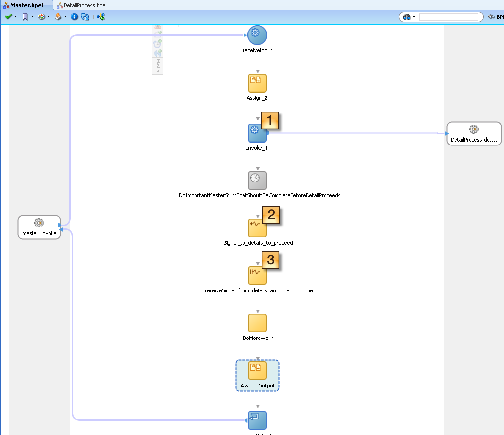504x435 pixels.
Task: Click the master_invoke partner link
Action: [39, 227]
